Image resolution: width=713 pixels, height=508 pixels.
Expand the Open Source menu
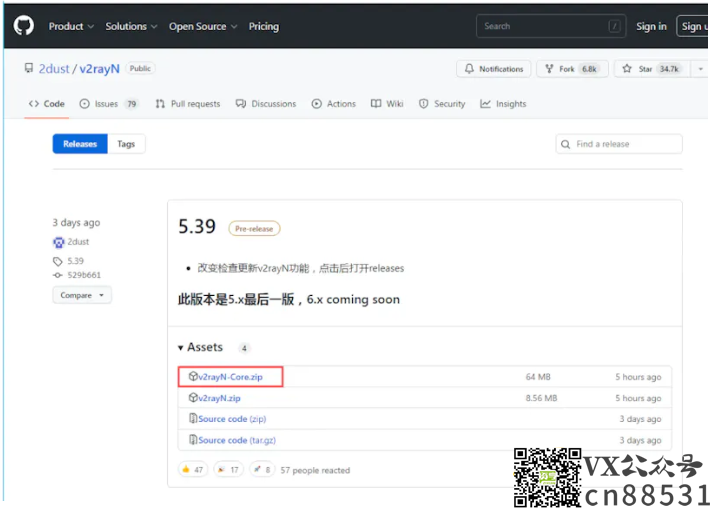coord(203,26)
